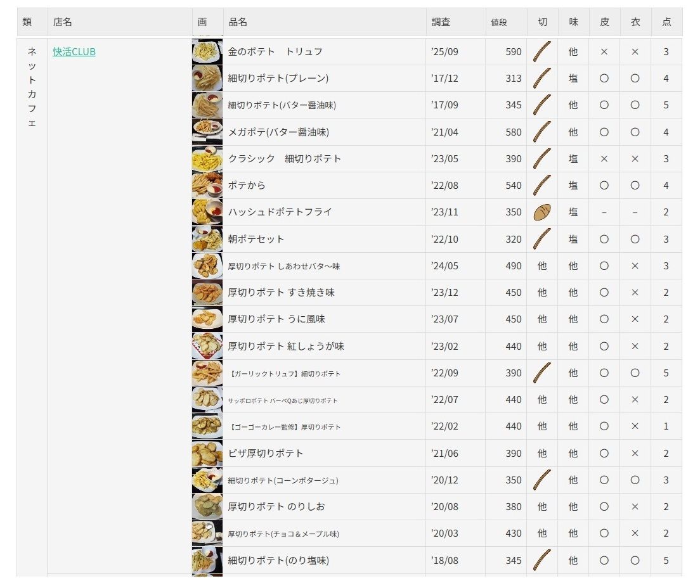Select the 厚切りポテト すき焼き味 item name

282,293
